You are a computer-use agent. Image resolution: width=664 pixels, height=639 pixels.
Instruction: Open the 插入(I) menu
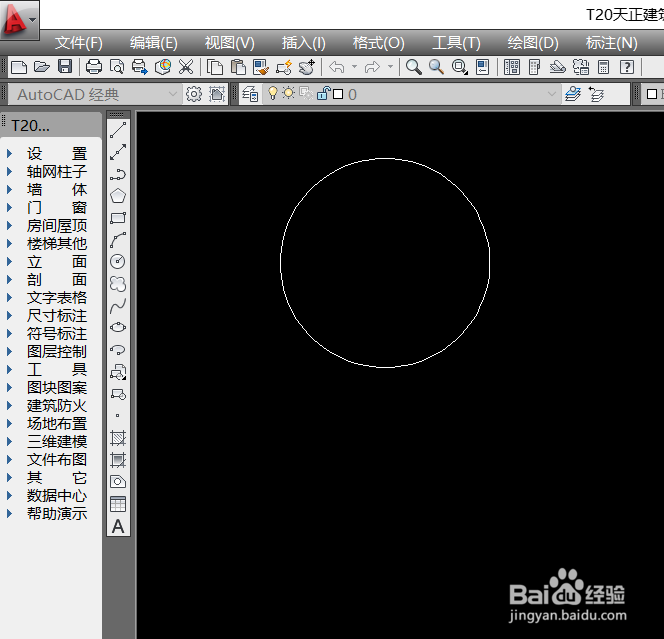[x=304, y=43]
